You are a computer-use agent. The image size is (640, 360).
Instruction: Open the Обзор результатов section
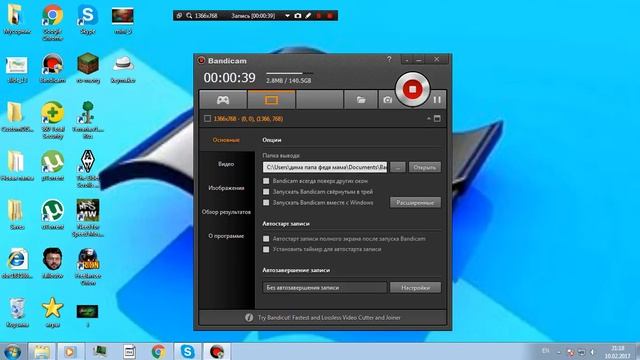click(226, 212)
